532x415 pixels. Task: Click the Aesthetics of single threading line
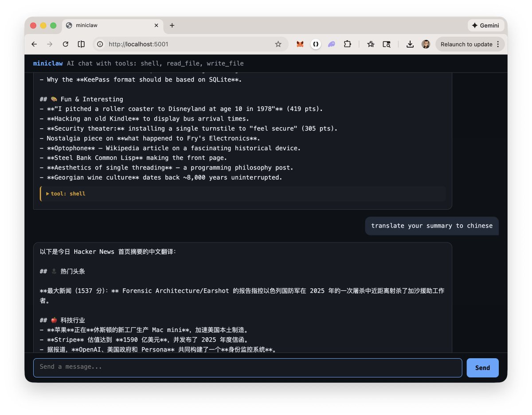(166, 168)
